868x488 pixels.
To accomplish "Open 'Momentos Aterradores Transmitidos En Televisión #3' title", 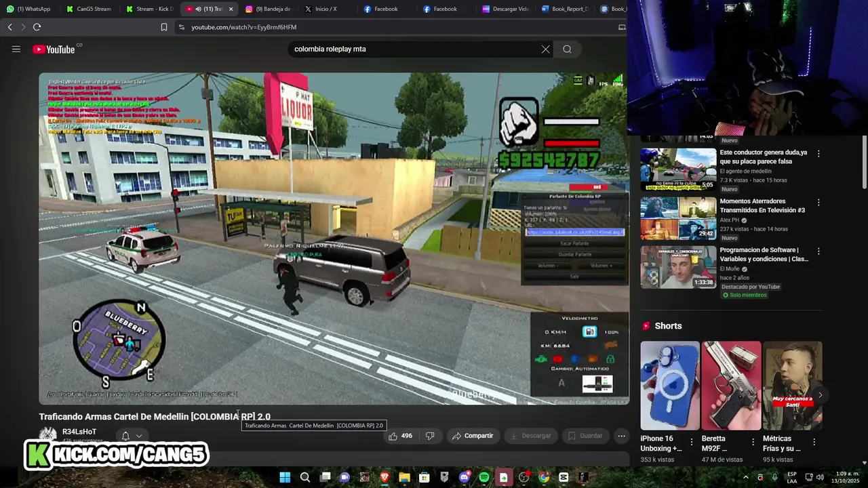I will point(762,206).
